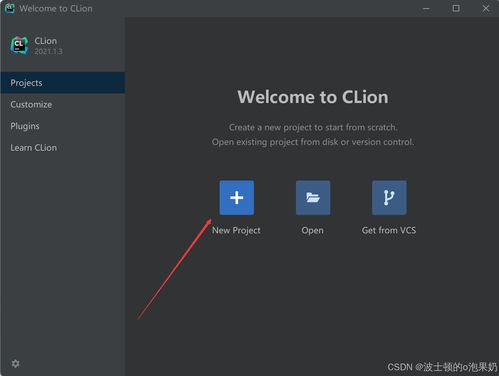Click the window title text in the title bar
Viewport: 499px width, 376px height.
(x=56, y=9)
